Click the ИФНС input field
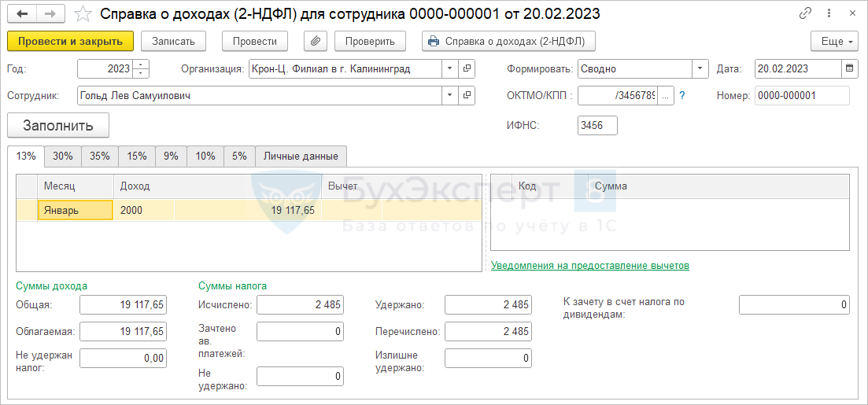 click(597, 125)
